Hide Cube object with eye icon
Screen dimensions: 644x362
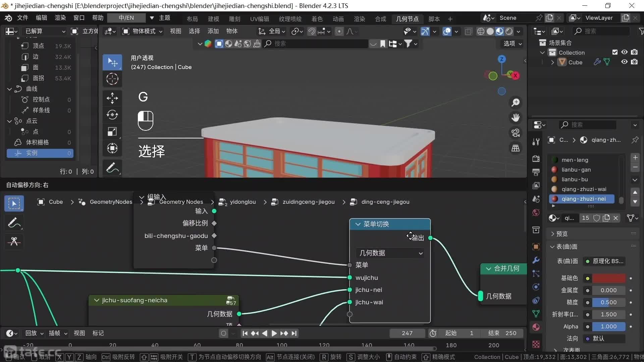click(x=624, y=62)
